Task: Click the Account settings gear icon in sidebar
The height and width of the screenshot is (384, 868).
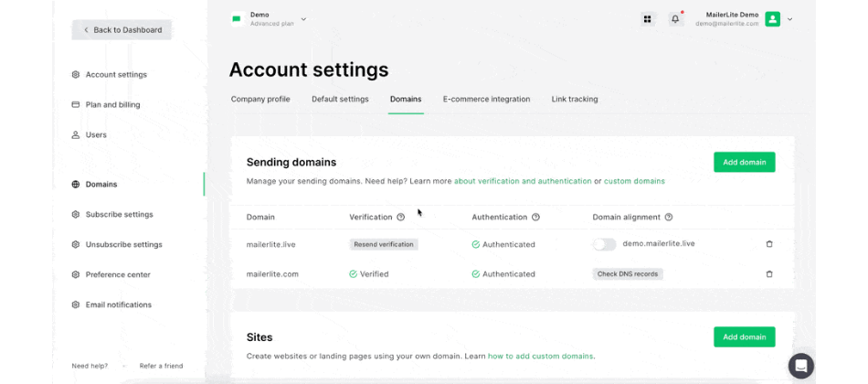Action: [x=76, y=75]
